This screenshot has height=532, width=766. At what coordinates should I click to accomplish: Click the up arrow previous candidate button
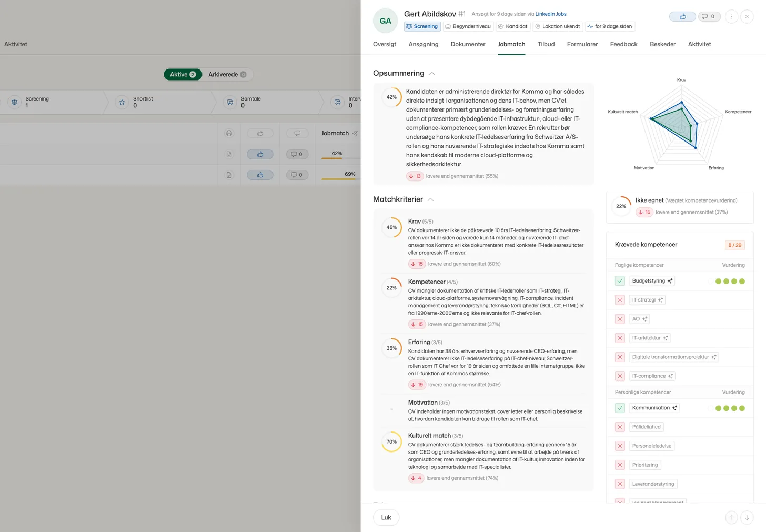click(731, 517)
